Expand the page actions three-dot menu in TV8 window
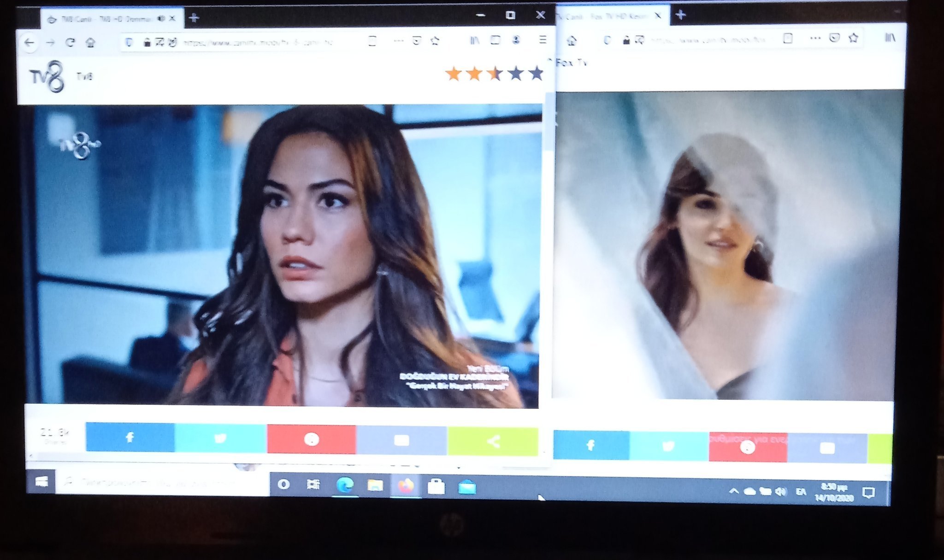This screenshot has width=944, height=560. pyautogui.click(x=398, y=41)
